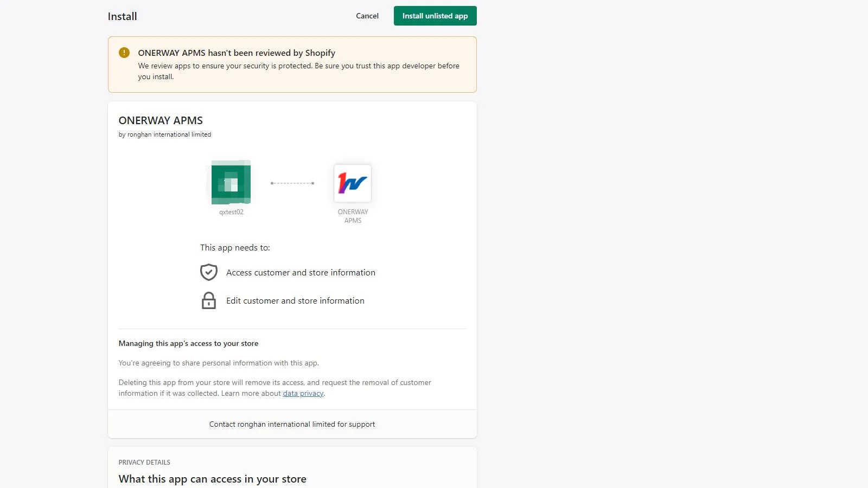This screenshot has height=488, width=868.
Task: Click the shield checkmark access icon
Action: (x=209, y=272)
